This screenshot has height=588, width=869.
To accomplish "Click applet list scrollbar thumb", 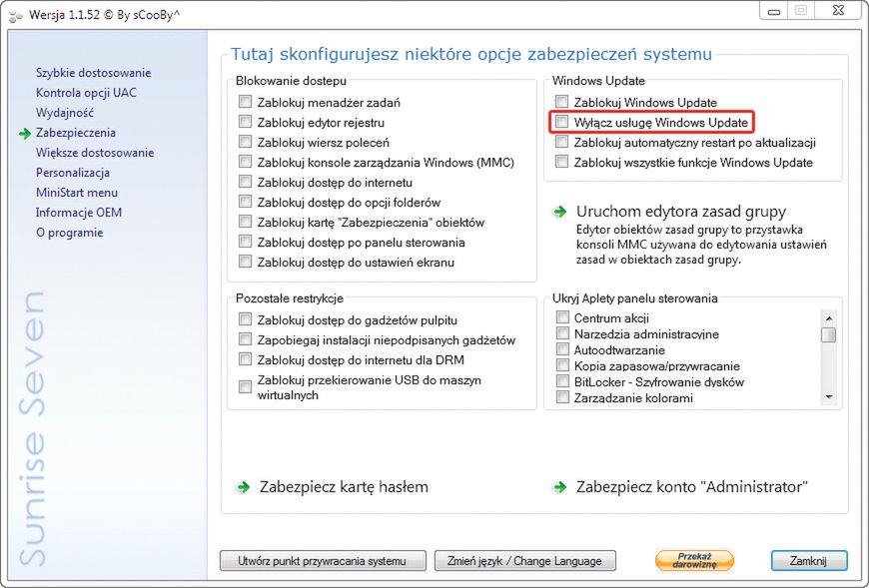I will [828, 334].
